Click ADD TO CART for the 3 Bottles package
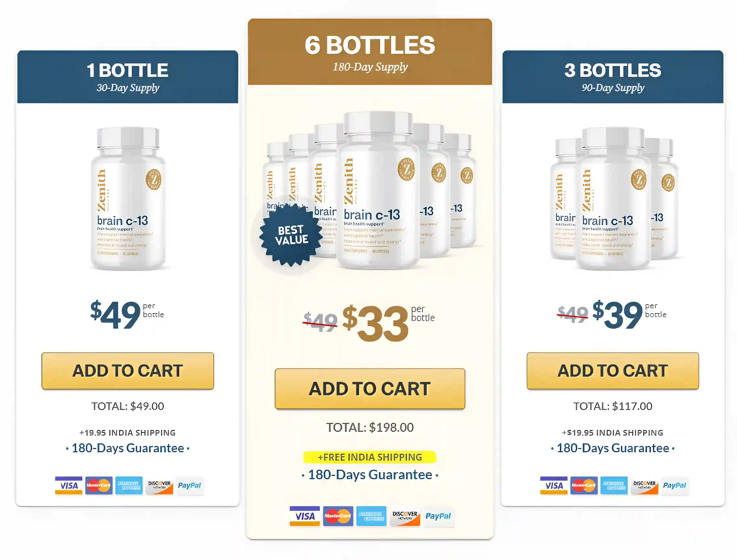737x560 pixels. [613, 371]
